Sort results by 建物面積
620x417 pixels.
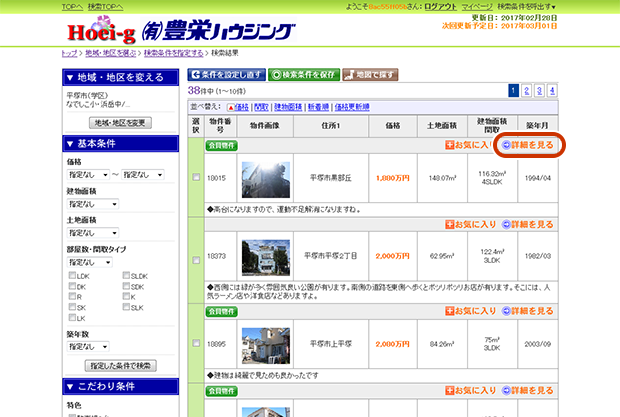[x=288, y=107]
